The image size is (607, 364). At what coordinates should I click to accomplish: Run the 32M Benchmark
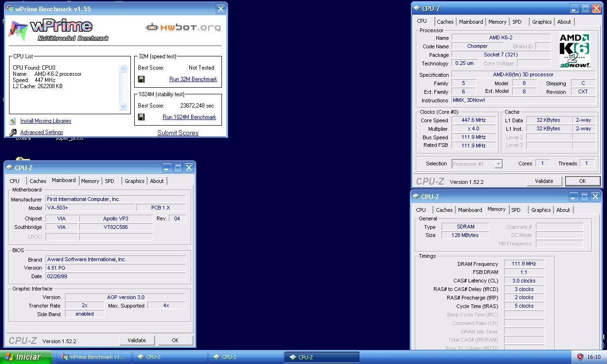[x=193, y=79]
